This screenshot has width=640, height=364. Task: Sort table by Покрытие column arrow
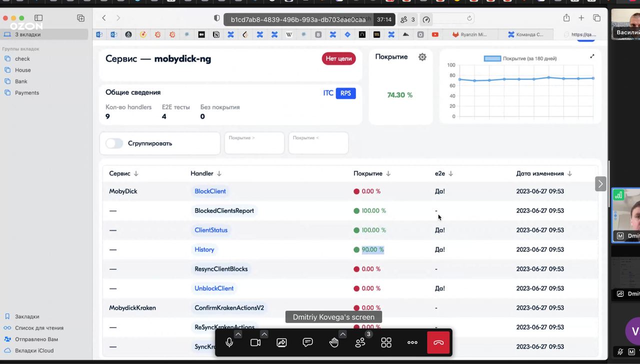388,174
